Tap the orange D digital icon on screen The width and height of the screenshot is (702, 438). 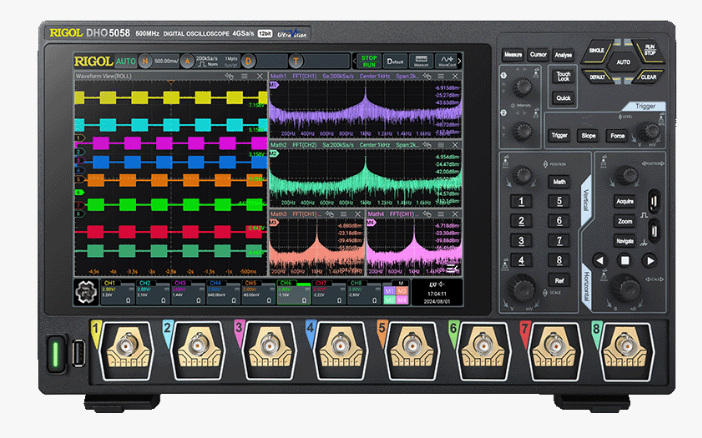pyautogui.click(x=248, y=61)
